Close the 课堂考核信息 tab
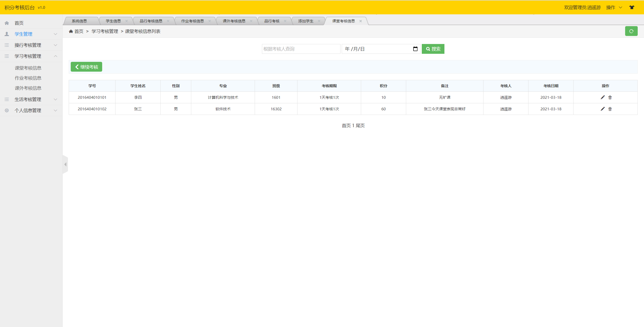 point(360,21)
